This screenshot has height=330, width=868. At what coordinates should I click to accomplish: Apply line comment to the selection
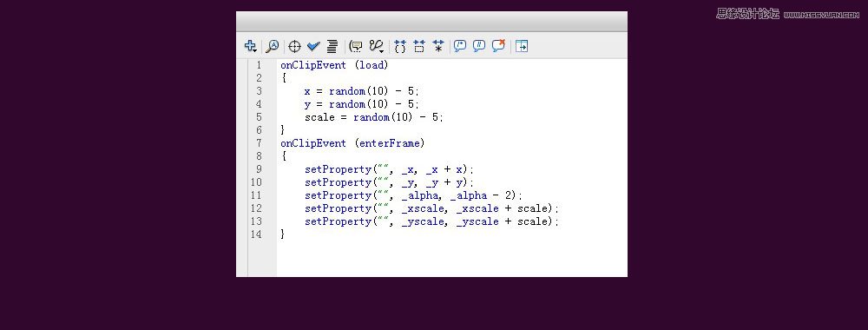(479, 46)
